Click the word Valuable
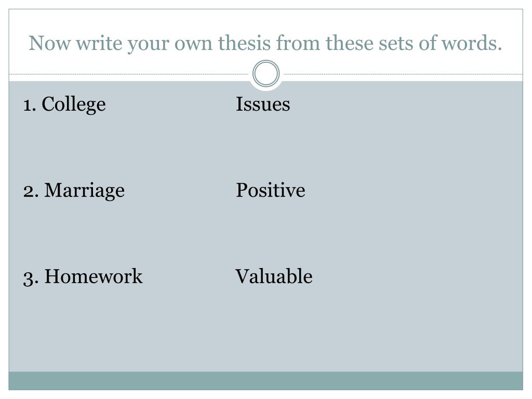 click(274, 276)
